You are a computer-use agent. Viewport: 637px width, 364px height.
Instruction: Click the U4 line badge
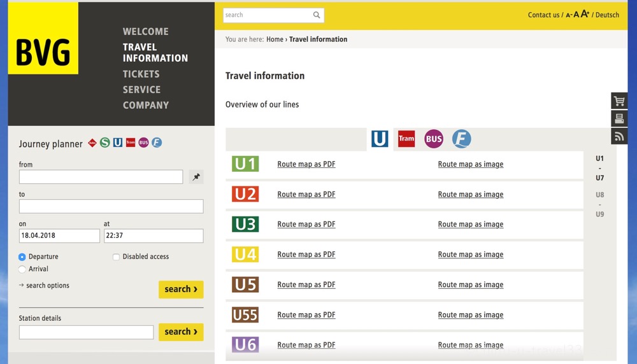point(245,255)
